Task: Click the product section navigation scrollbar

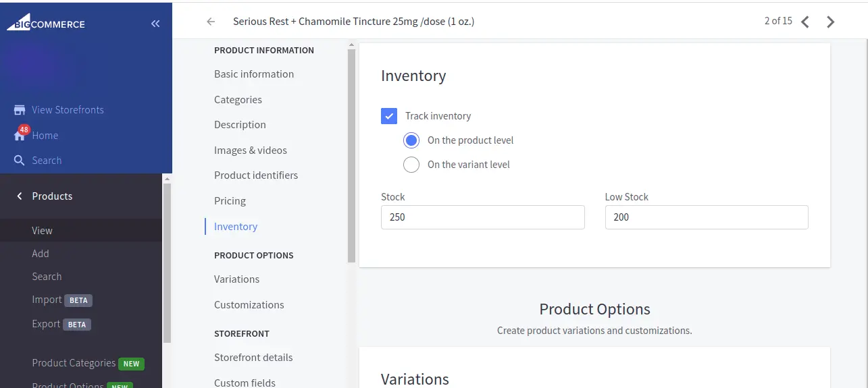Action: coord(351,155)
